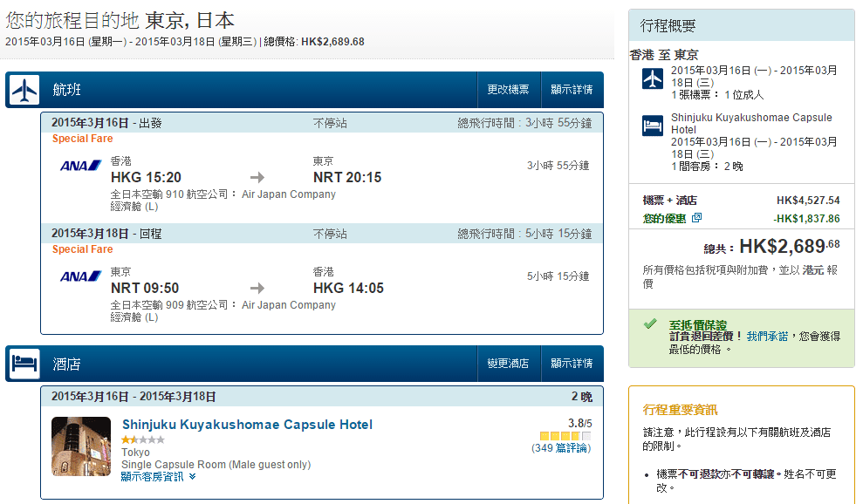863x504 pixels.
Task: Click the airplane icon in 行程概要 sidebar
Action: (x=653, y=78)
